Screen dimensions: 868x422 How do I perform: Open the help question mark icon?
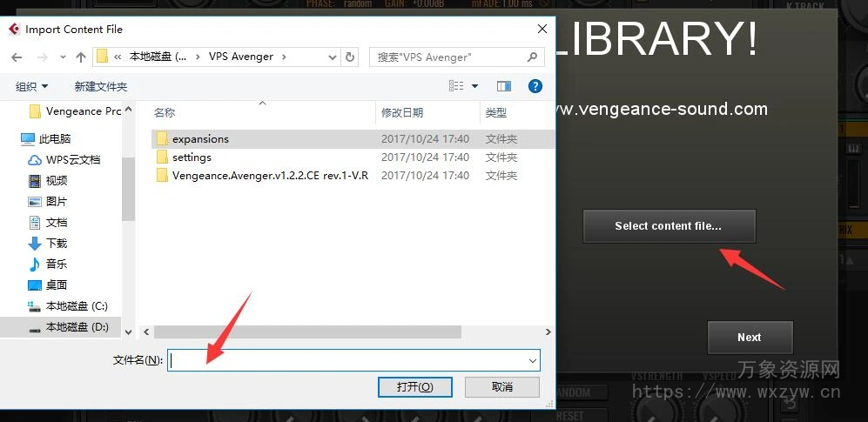point(535,86)
